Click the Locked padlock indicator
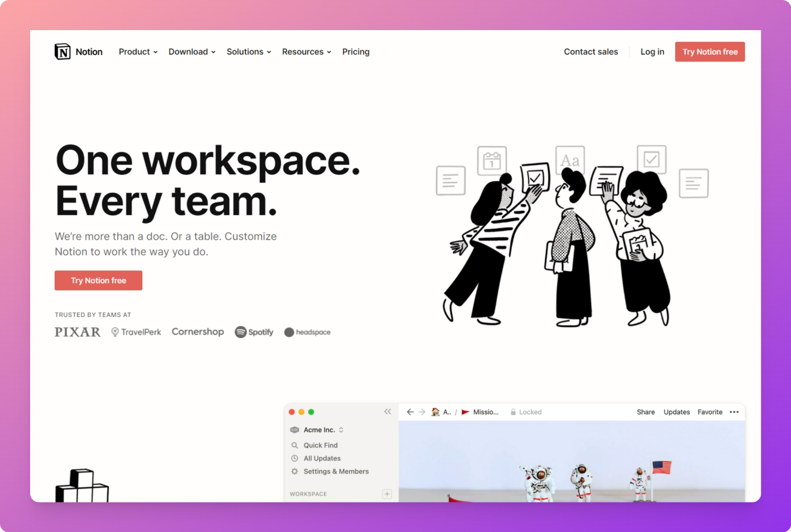This screenshot has width=791, height=532. [x=526, y=412]
